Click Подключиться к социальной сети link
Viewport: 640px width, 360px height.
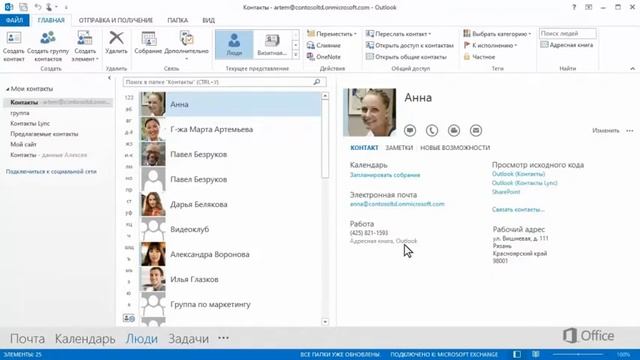[51, 171]
